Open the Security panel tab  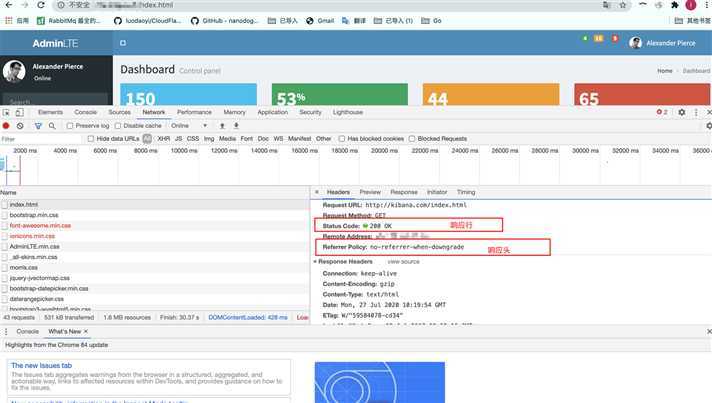point(310,112)
